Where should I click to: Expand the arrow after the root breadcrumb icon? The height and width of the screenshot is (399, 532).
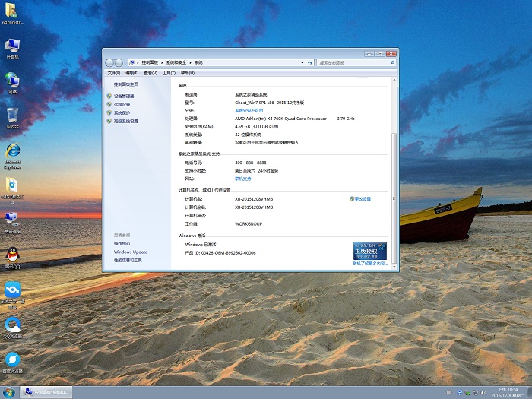pyautogui.click(x=138, y=62)
